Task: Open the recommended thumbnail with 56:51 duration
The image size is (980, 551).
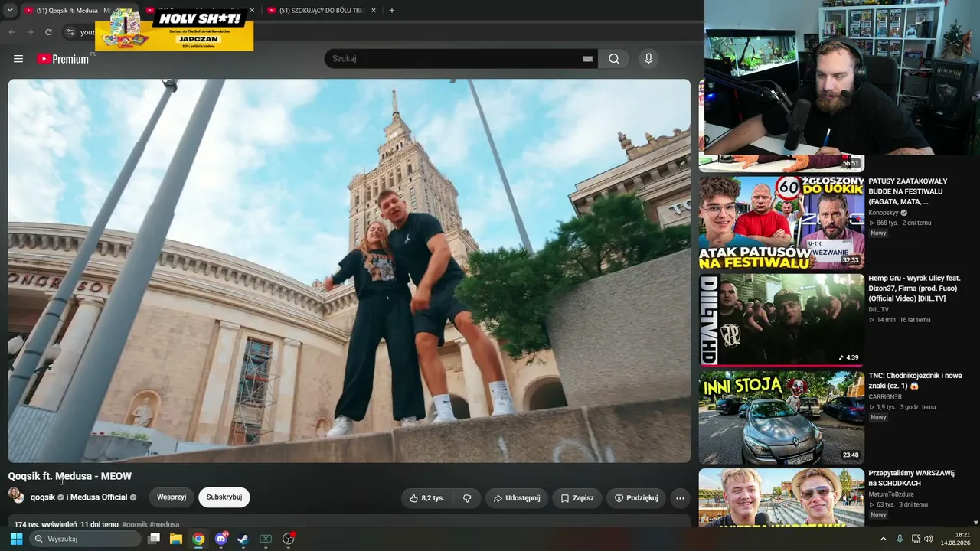Action: coord(781,163)
